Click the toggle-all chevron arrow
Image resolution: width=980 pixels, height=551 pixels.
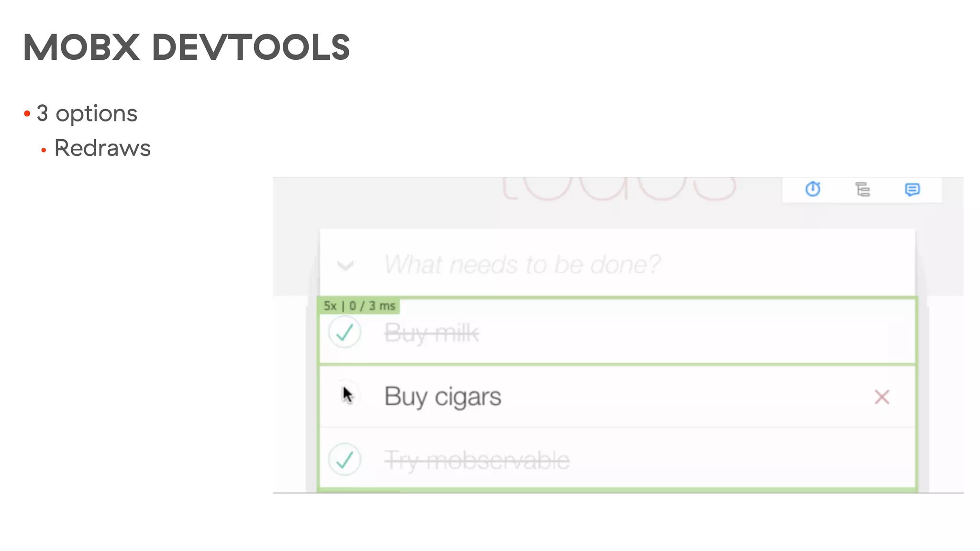coord(345,265)
